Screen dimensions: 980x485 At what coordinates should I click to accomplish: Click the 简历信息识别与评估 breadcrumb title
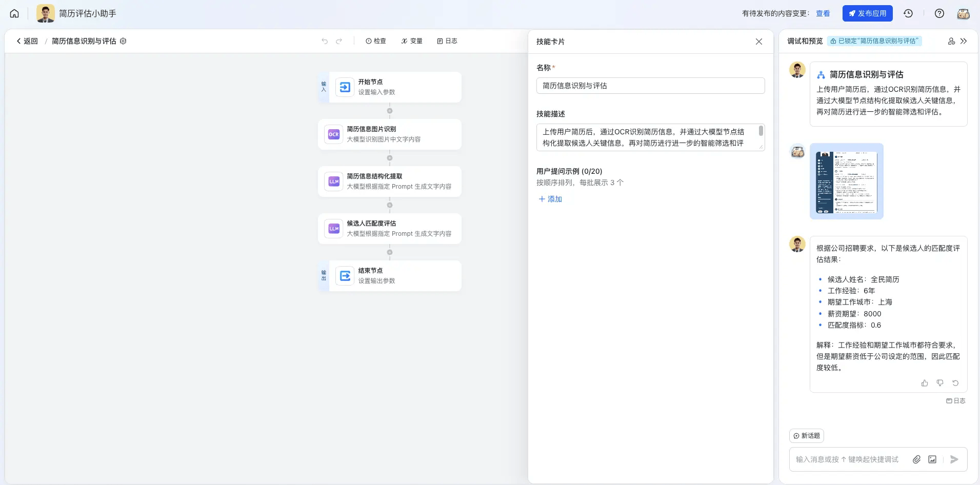click(x=84, y=41)
